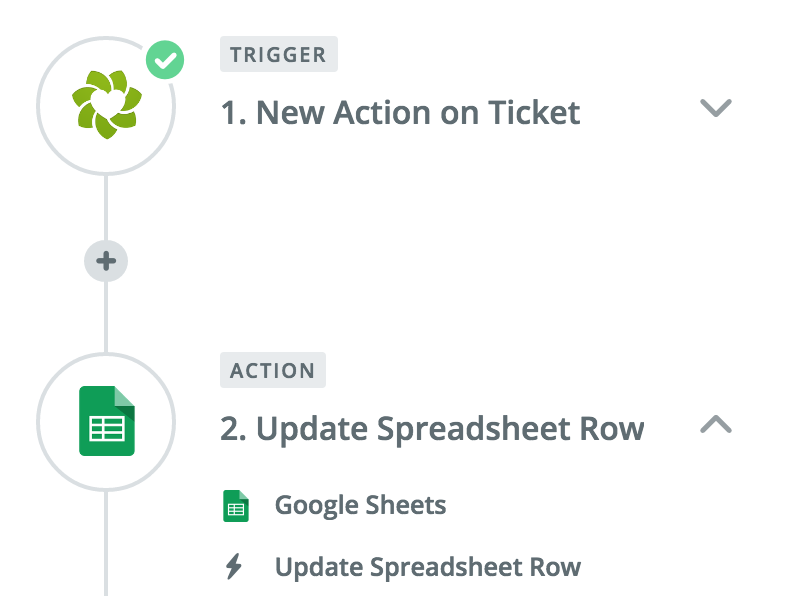Select the Google Sheets app name entry

[x=360, y=505]
